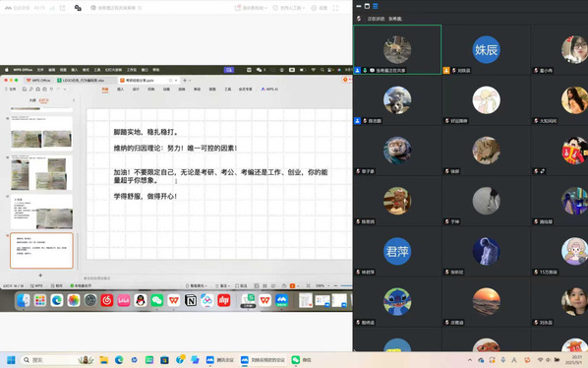Screen dimensions: 588x368
Task: Toggle the participant list view icon
Action: (375, 6)
